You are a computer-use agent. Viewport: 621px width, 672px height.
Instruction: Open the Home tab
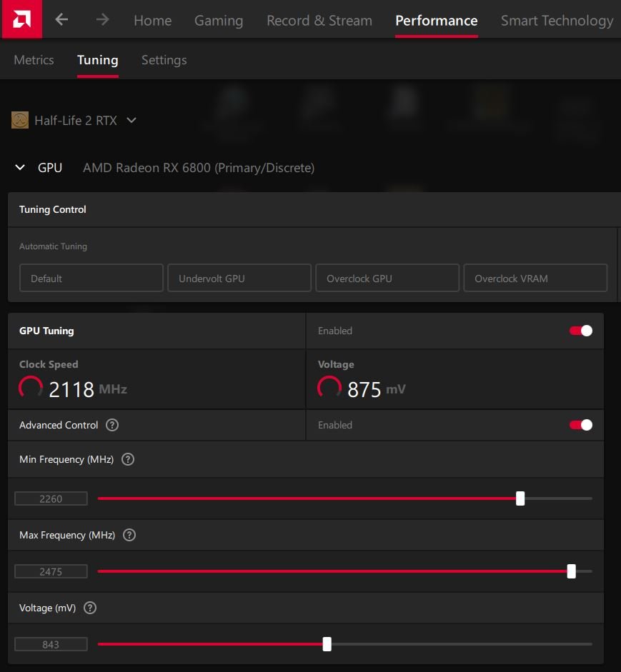(153, 20)
